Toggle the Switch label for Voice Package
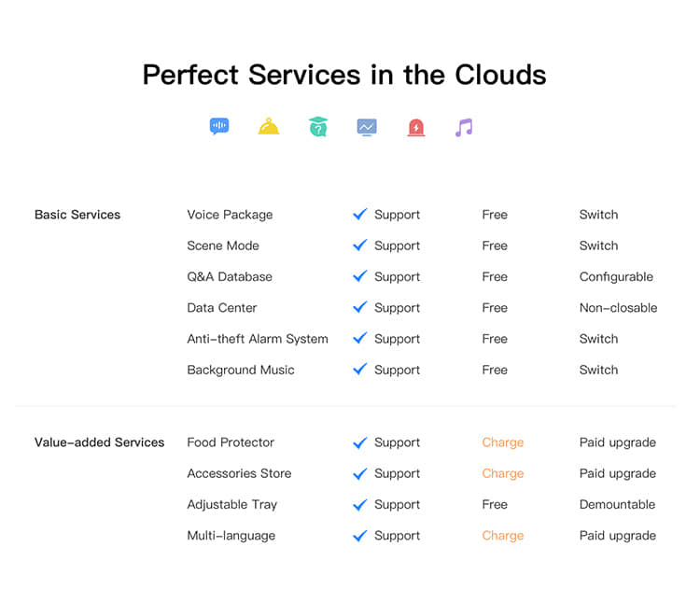The image size is (700, 603). point(598,215)
